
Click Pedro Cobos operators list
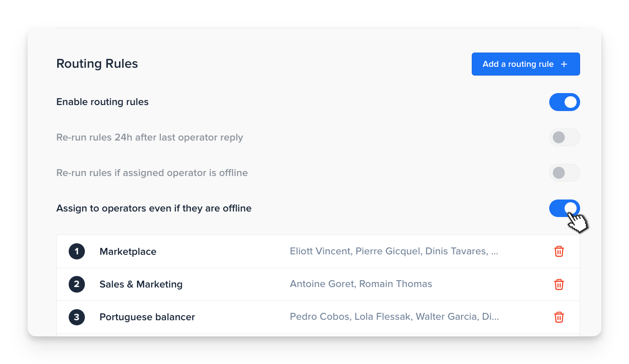[394, 317]
